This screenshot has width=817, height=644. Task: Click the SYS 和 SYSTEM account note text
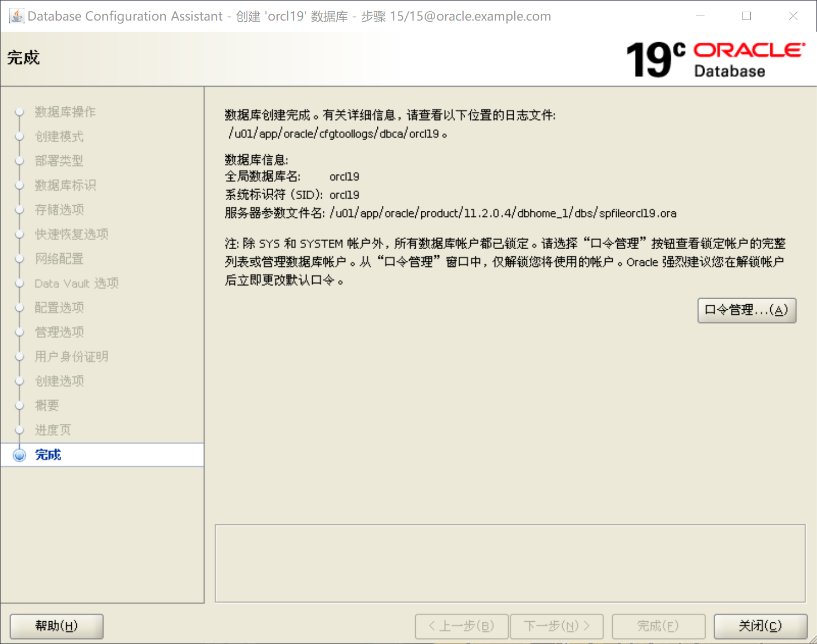click(505, 262)
